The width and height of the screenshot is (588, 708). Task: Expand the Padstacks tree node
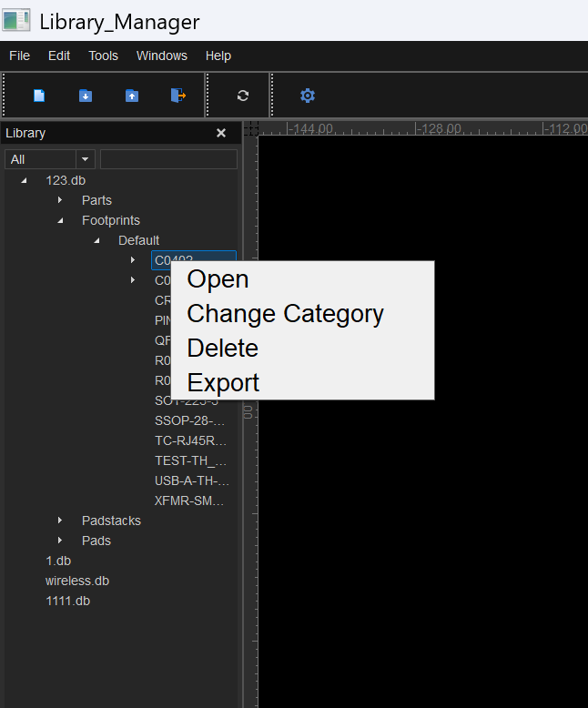tap(60, 521)
